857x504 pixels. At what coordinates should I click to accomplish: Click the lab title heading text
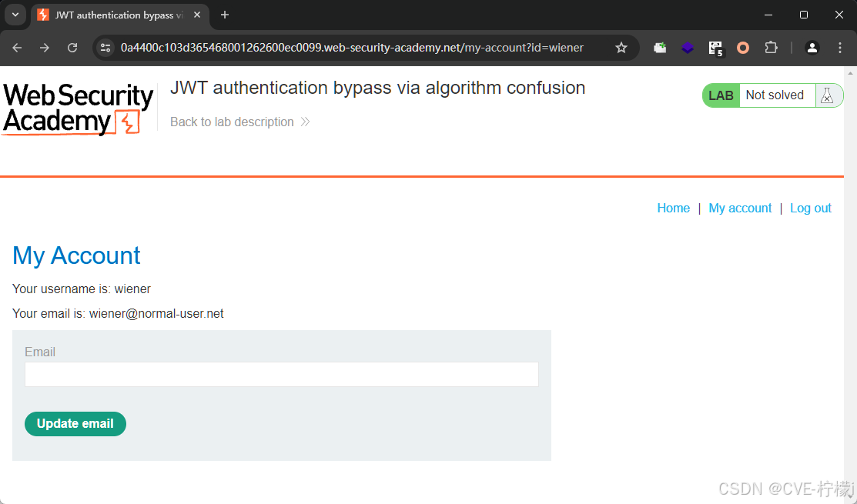coord(377,88)
